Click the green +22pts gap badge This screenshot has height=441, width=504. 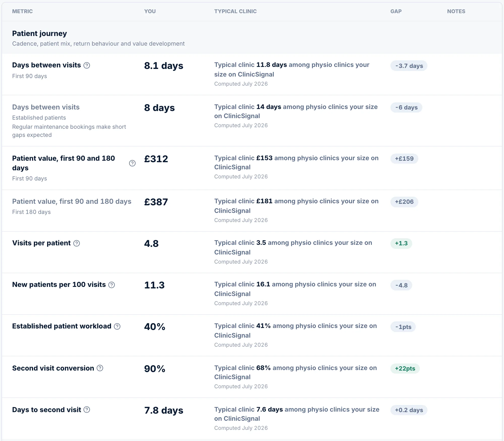[x=405, y=369]
